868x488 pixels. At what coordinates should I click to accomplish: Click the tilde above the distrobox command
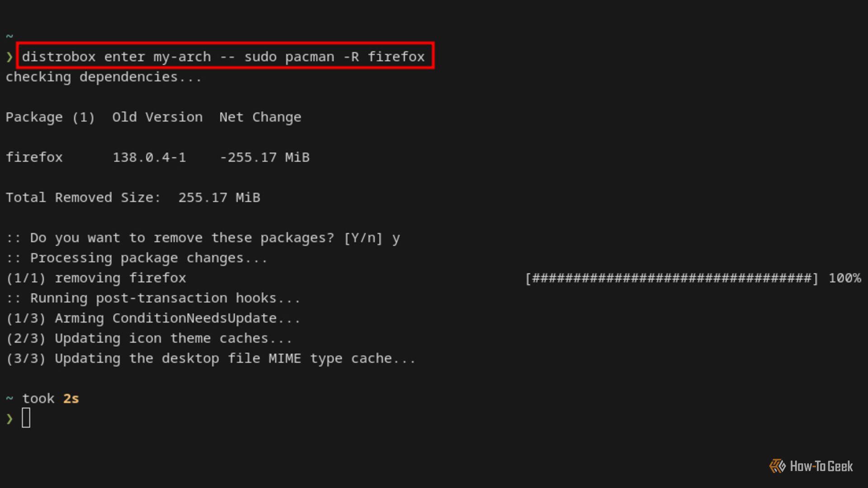(9, 36)
